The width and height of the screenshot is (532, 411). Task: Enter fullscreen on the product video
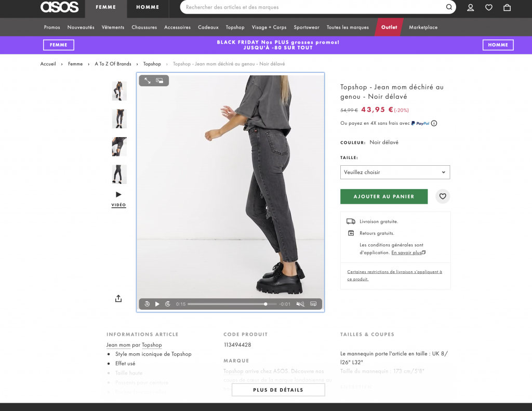pyautogui.click(x=148, y=81)
